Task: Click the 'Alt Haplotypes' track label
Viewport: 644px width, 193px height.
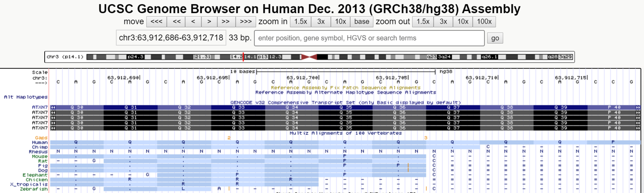Action: [26, 96]
